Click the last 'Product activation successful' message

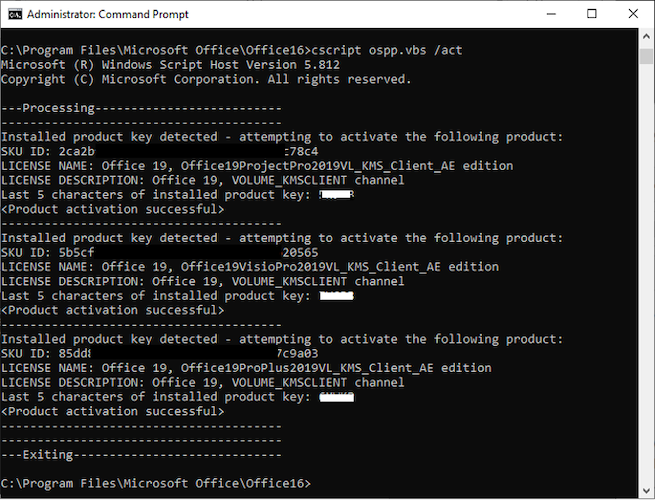click(112, 411)
